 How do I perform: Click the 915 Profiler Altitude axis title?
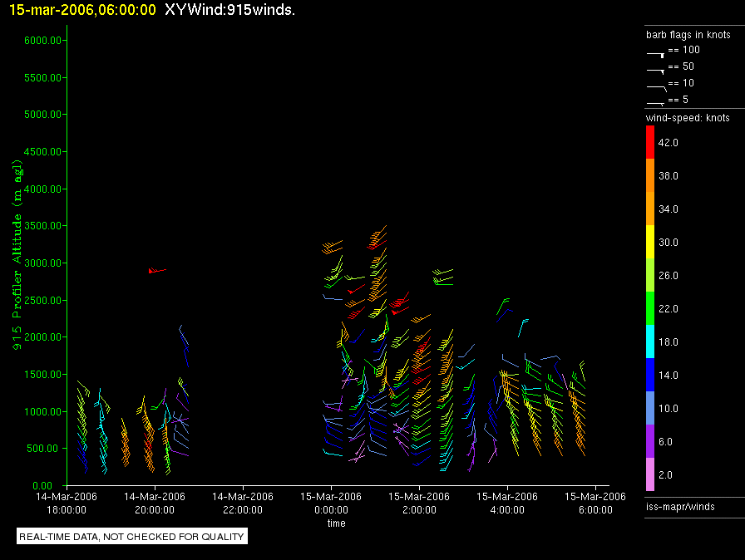point(17,255)
